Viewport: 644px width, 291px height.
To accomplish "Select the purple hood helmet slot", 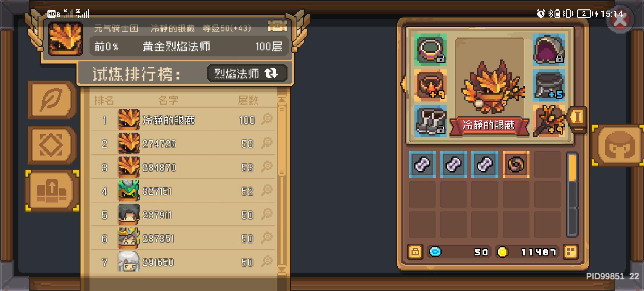I will [549, 50].
